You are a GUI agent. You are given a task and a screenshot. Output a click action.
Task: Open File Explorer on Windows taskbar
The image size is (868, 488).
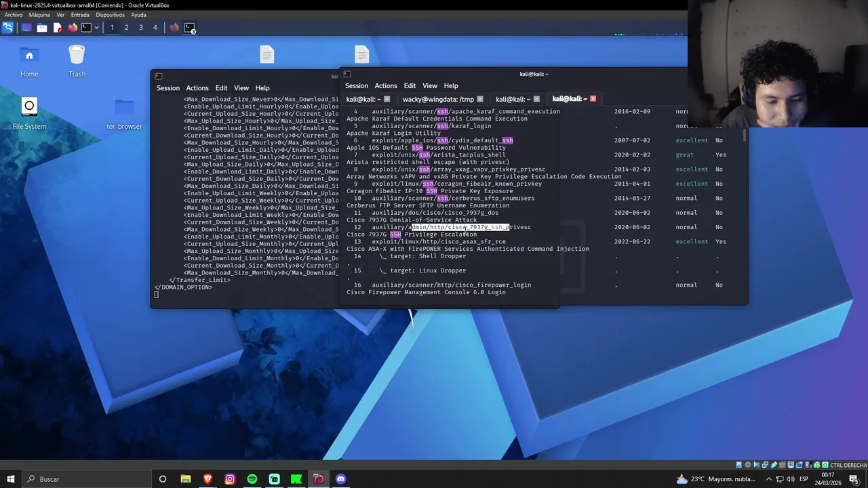(x=185, y=479)
